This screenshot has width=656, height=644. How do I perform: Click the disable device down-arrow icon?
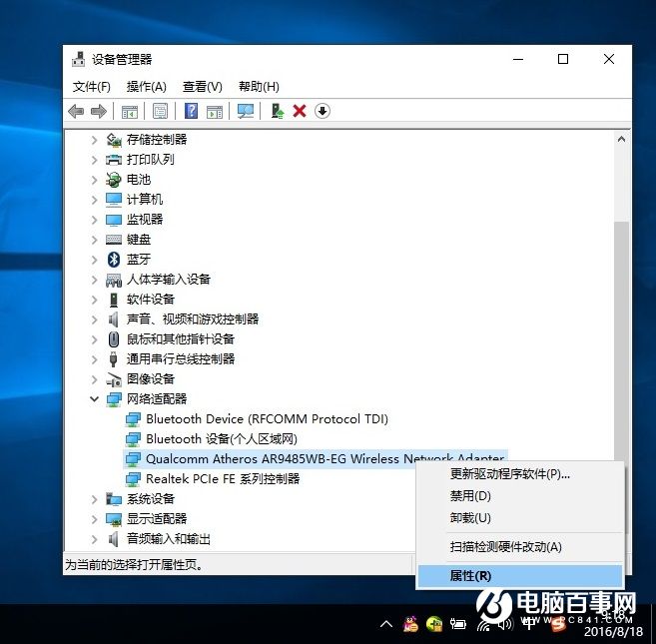pos(323,111)
